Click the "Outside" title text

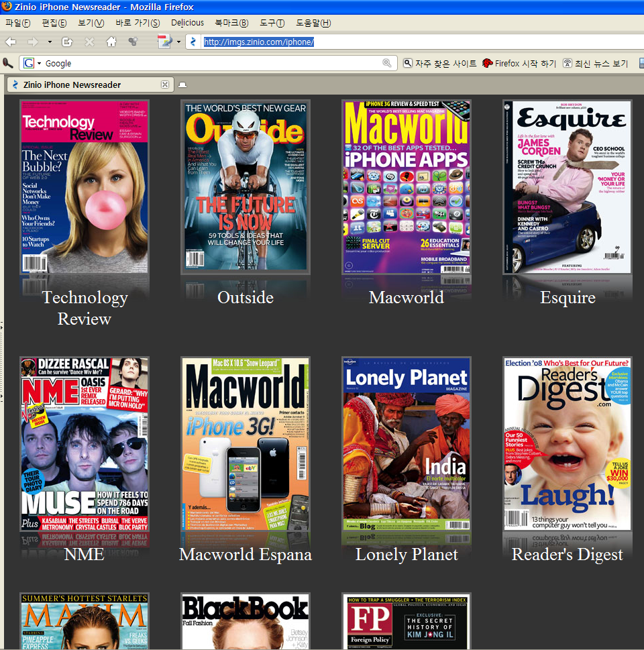tap(246, 297)
